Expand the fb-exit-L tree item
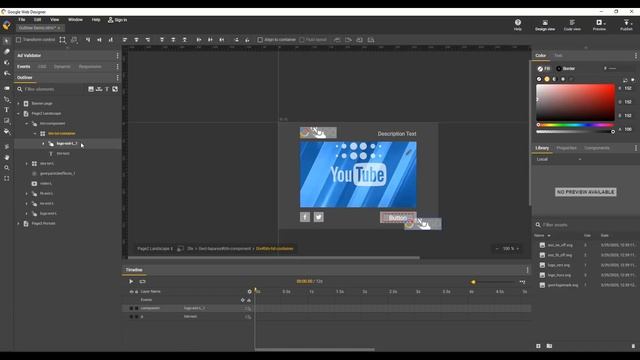Viewport: 640px width, 360px height. click(x=27, y=193)
